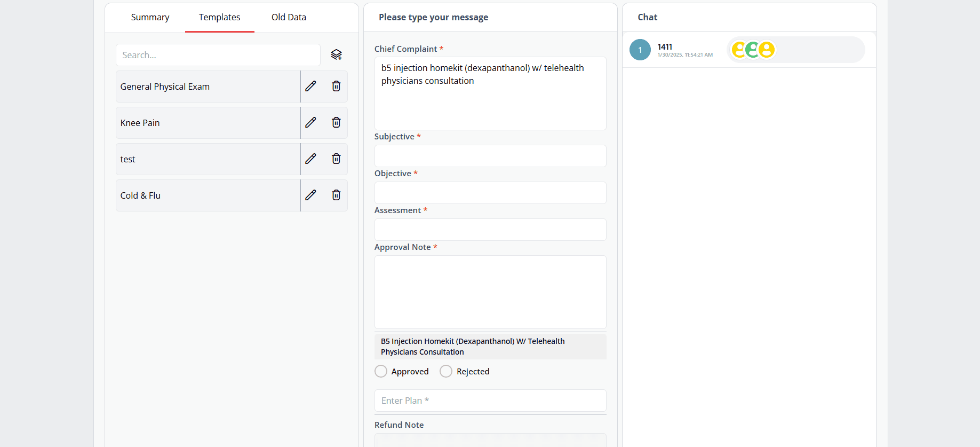Image resolution: width=980 pixels, height=447 pixels.
Task: Edit the Cold & Flu template
Action: pyautogui.click(x=310, y=195)
